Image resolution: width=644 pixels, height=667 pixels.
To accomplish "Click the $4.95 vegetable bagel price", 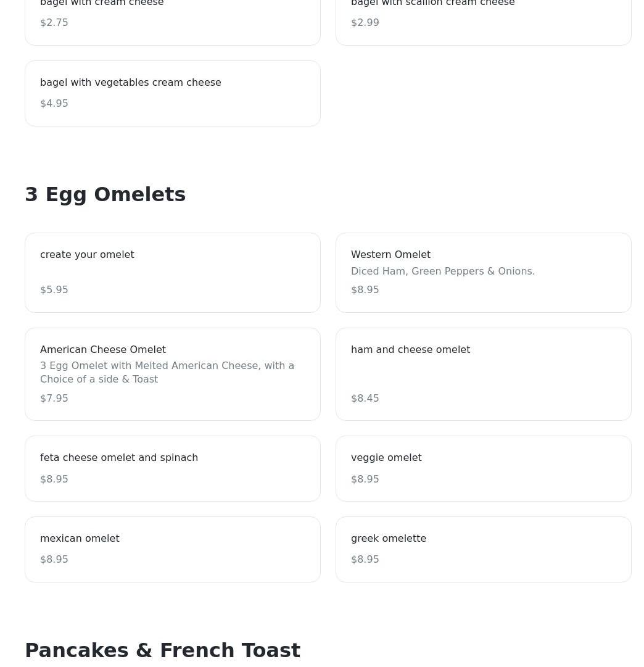I will (x=54, y=104).
